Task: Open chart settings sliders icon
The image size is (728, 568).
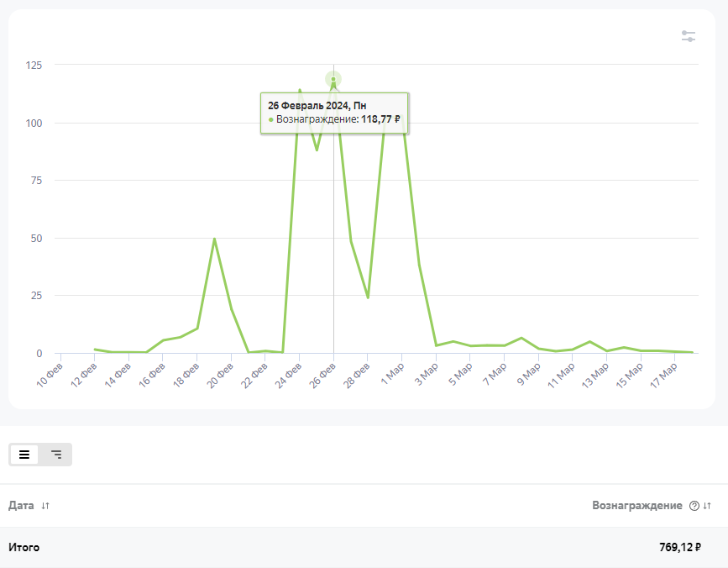Action: pos(689,36)
